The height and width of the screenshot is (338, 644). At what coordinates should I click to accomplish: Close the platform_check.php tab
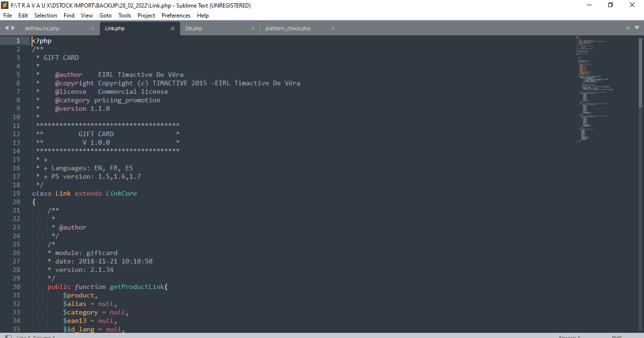point(333,28)
